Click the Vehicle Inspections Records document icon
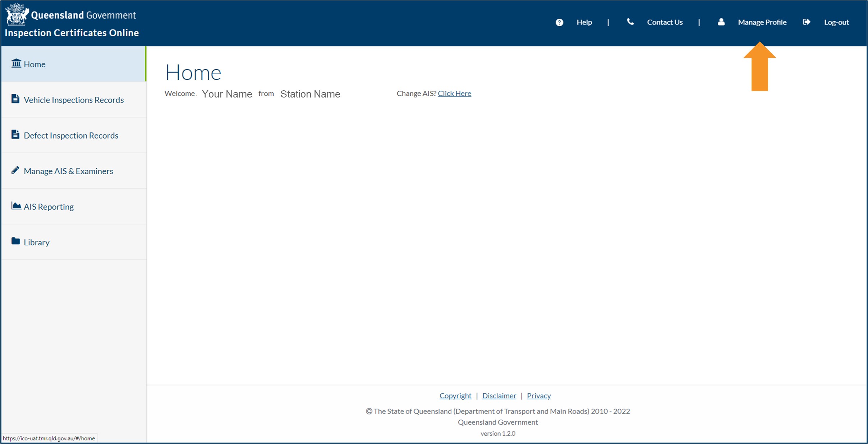This screenshot has height=444, width=868. tap(15, 99)
